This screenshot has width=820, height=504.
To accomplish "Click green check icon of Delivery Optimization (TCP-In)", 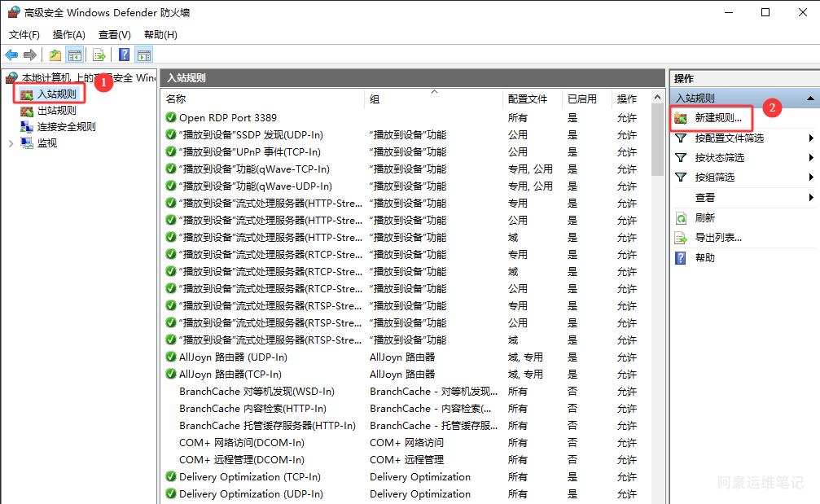I will click(170, 476).
